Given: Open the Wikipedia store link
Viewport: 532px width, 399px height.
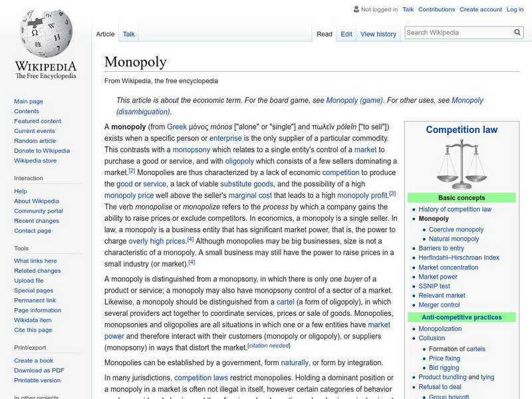Looking at the screenshot, I should [x=35, y=160].
